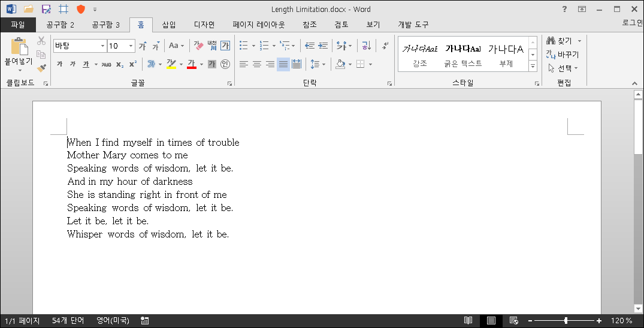This screenshot has height=328, width=644.
Task: Open the numbering list dropdown arrow
Action: 274,46
